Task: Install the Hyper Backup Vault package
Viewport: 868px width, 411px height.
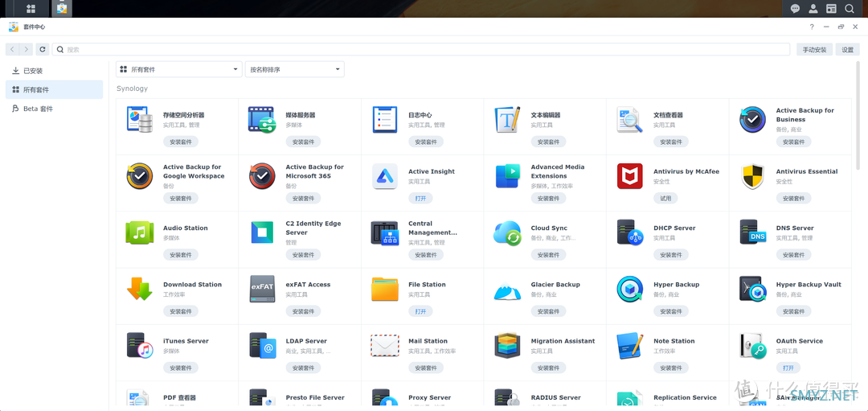Action: [x=793, y=311]
